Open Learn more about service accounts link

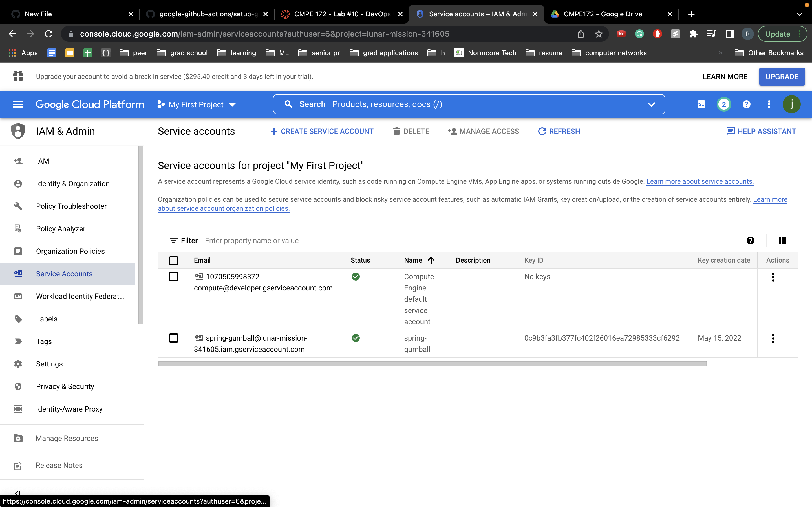(x=700, y=181)
